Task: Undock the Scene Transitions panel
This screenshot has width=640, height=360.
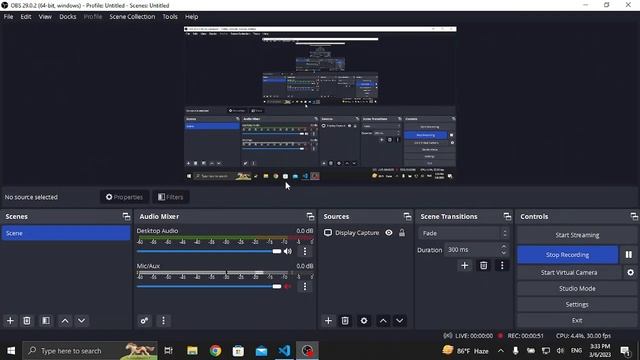Action: pyautogui.click(x=507, y=217)
